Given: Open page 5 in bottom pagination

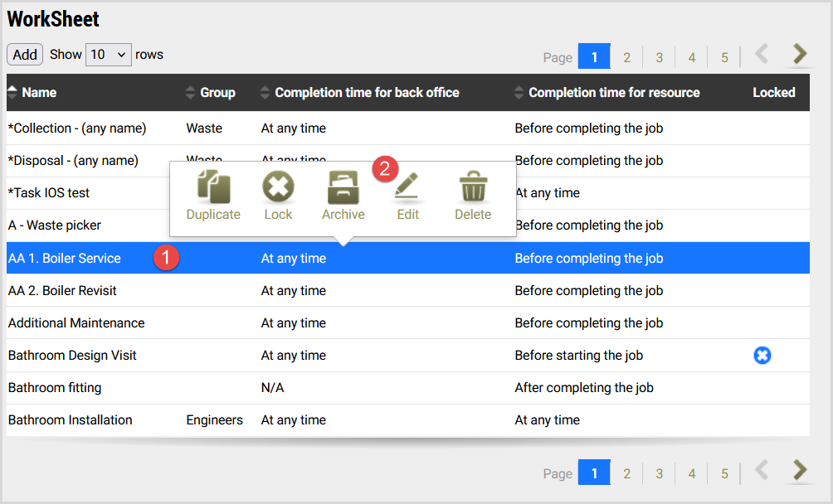Looking at the screenshot, I should coord(724,472).
